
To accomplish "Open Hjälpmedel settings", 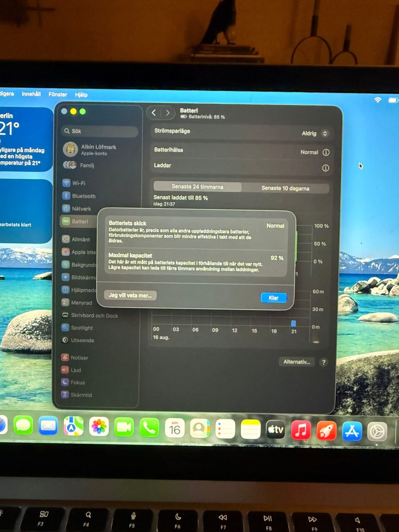I will pos(79,290).
